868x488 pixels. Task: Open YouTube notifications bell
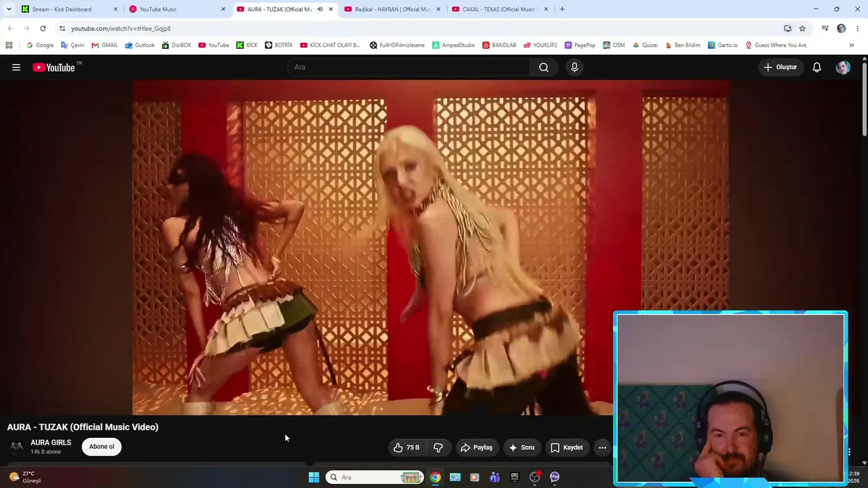[817, 67]
